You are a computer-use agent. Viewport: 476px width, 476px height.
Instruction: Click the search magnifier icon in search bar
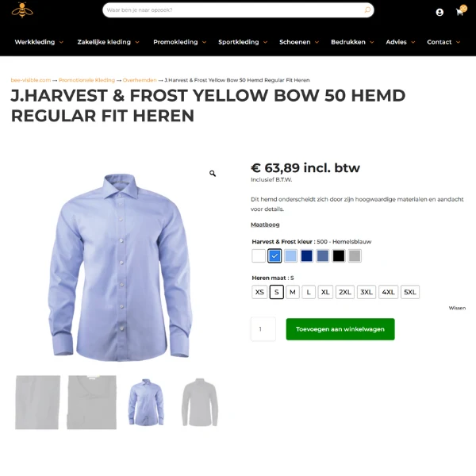[x=367, y=10]
